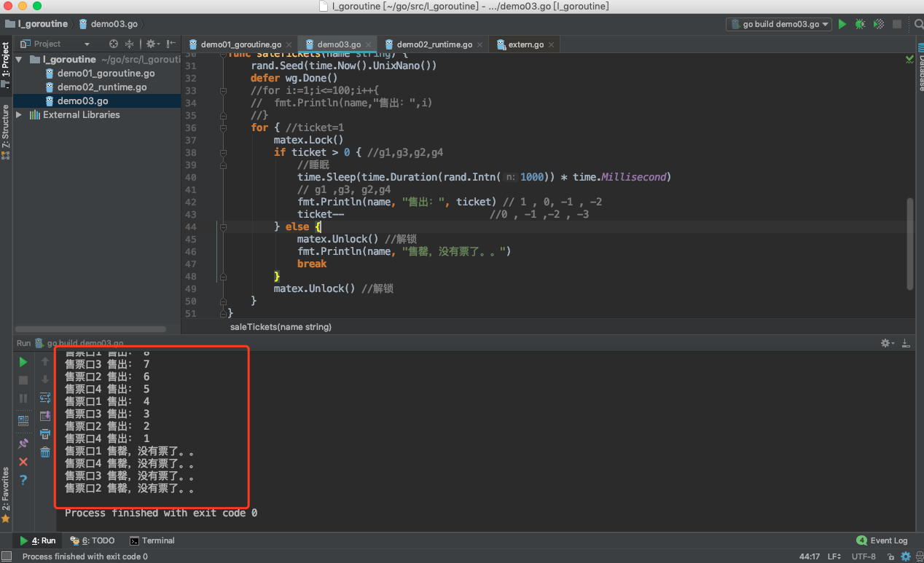Expand the External Libraries node
This screenshot has height=563, width=924.
point(19,115)
